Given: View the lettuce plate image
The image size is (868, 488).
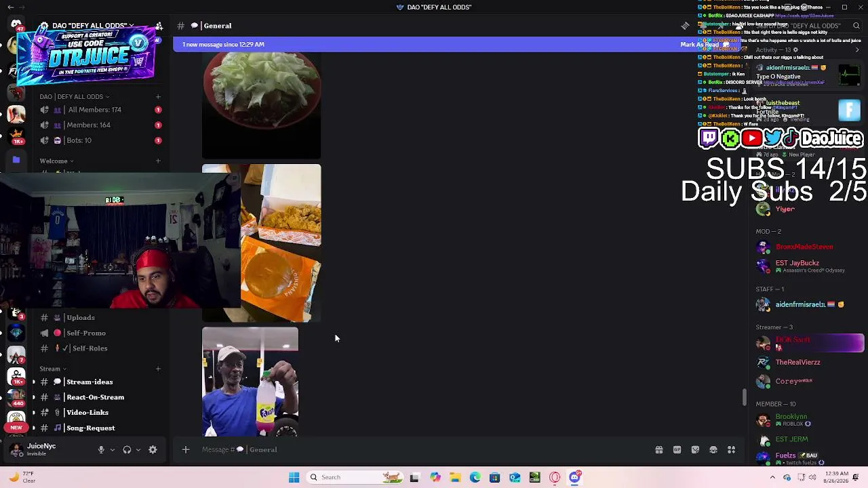Looking at the screenshot, I should (x=261, y=105).
